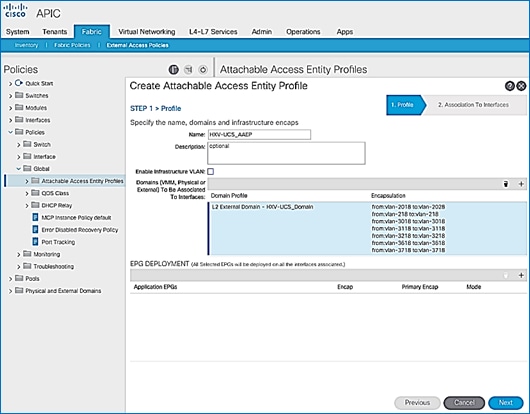Expand the Physical and External Domains node
The height and width of the screenshot is (414, 530).
coord(10,291)
